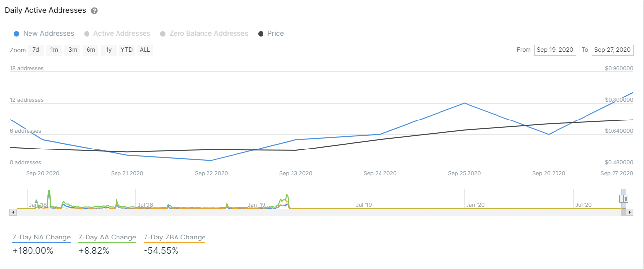Open the 7-Day NA Change metric
This screenshot has height=269, width=644.
[x=42, y=238]
